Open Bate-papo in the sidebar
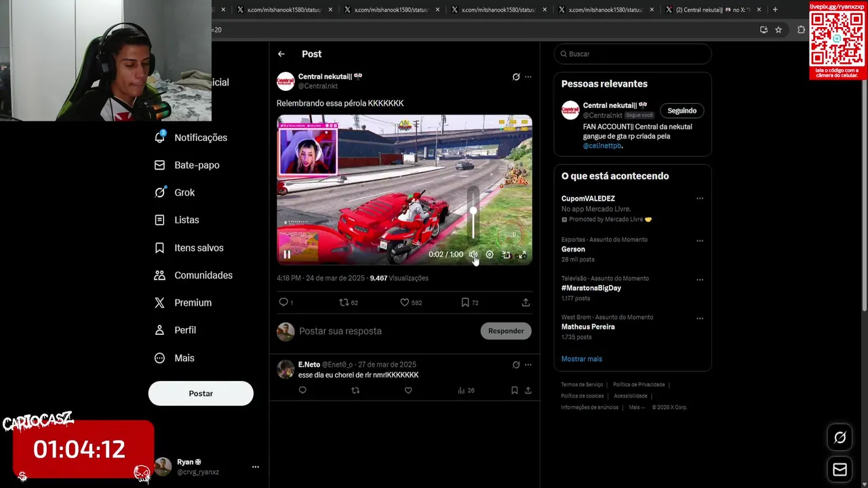This screenshot has height=488, width=868. (187, 165)
